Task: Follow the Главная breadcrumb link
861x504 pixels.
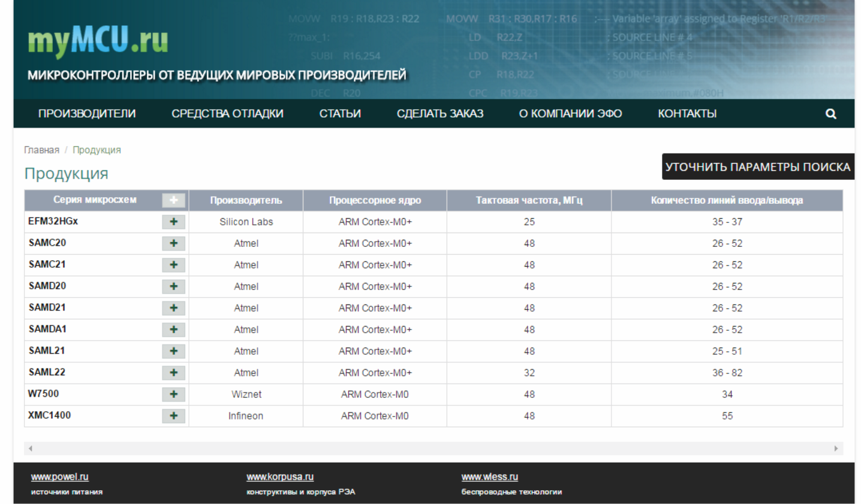Action: point(42,150)
